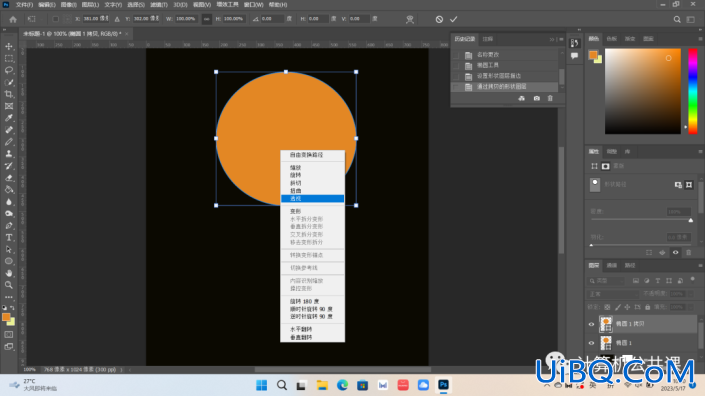Image resolution: width=705 pixels, height=396 pixels.
Task: Choose 顺时针旋转 90 度 in the context menu
Action: click(312, 309)
